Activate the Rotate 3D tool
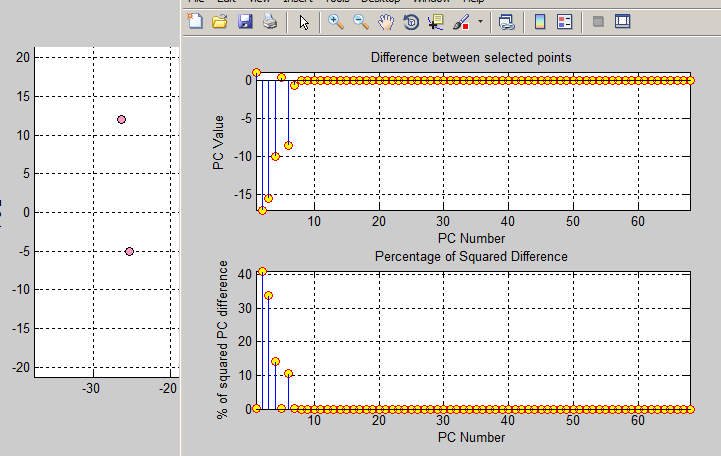 click(x=410, y=21)
